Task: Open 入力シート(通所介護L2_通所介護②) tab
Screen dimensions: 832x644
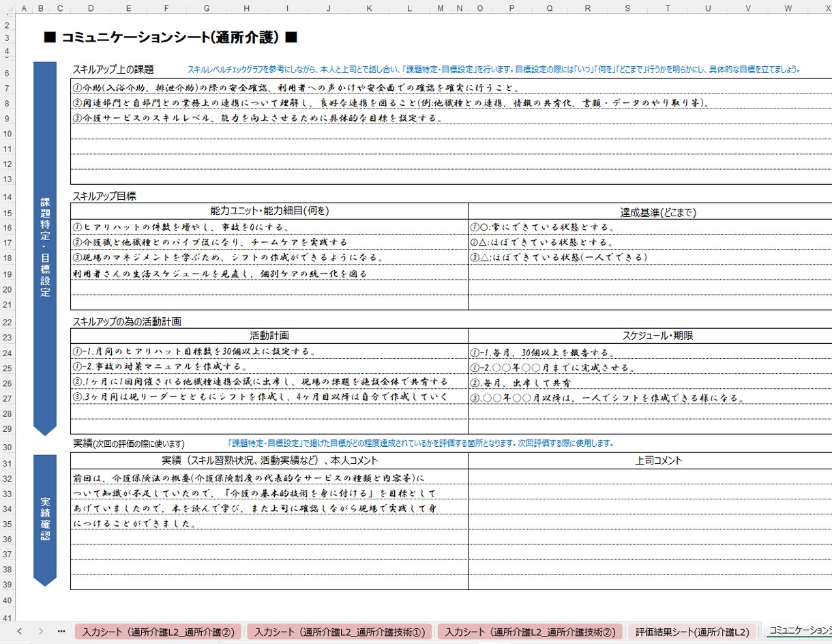Action: click(x=158, y=632)
